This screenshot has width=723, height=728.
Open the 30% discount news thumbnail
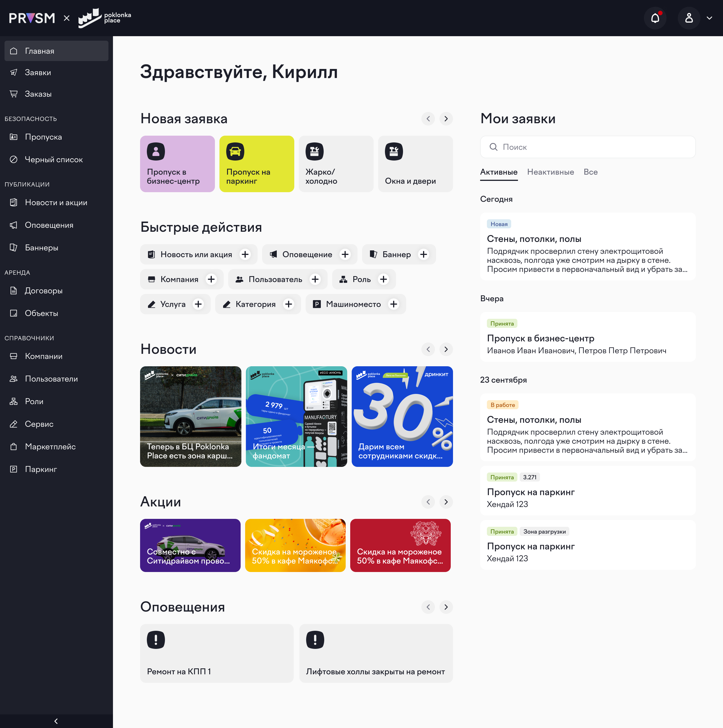(402, 416)
